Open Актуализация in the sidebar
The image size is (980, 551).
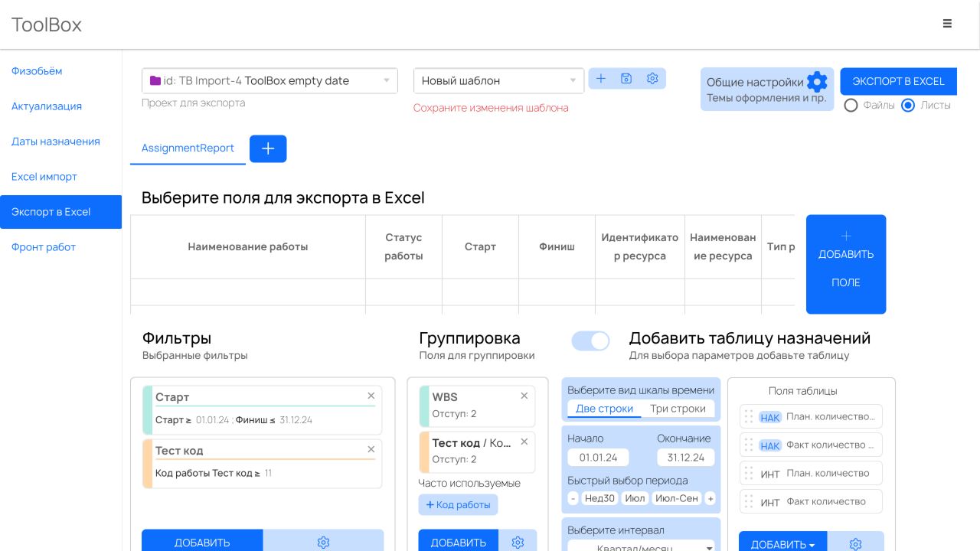pyautogui.click(x=47, y=106)
